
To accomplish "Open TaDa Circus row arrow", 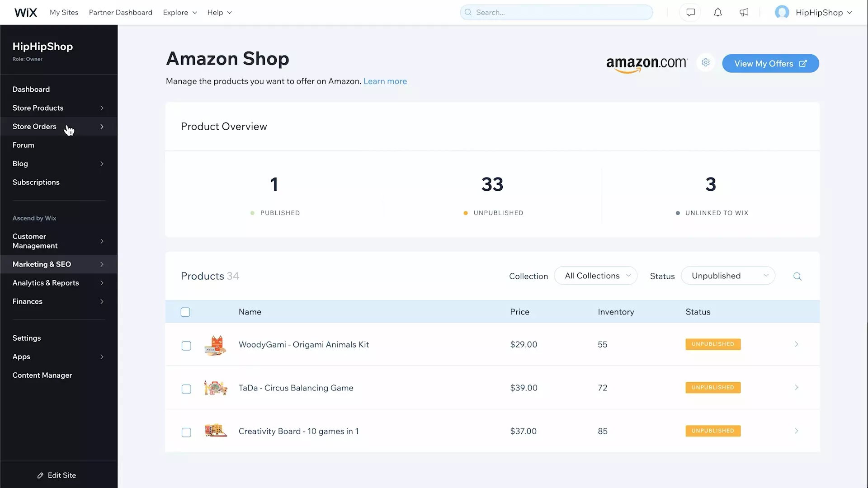I will [x=797, y=388].
